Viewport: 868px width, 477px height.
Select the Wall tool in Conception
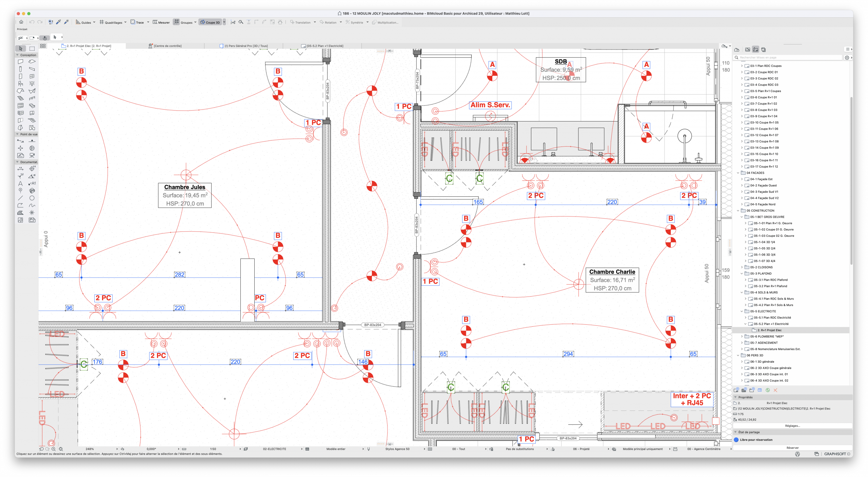[20, 62]
